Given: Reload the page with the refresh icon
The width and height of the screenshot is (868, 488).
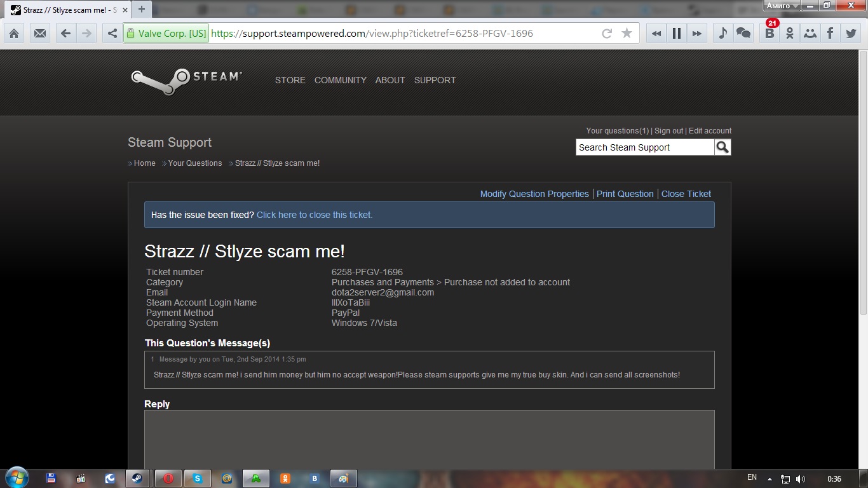Looking at the screenshot, I should 607,34.
